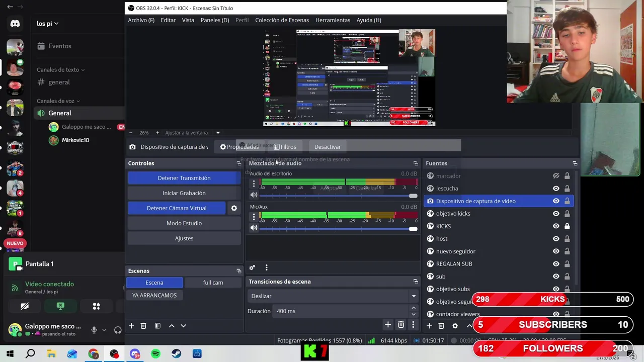This screenshot has width=644, height=362.
Task: Open Editar menu
Action: [168, 20]
